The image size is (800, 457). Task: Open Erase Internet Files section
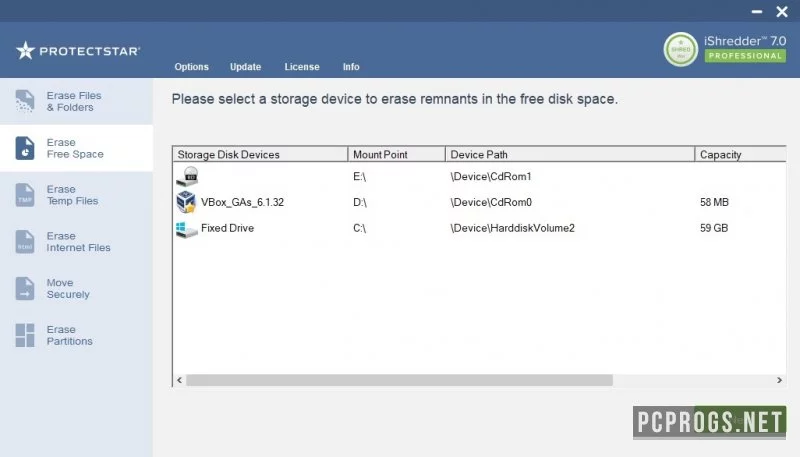79,242
